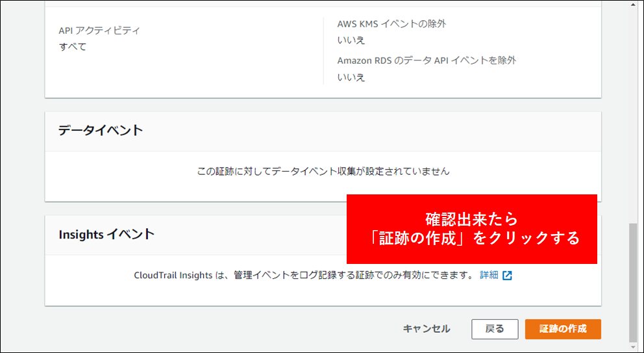Open the 詳細 link
This screenshot has width=644, height=353.
tap(489, 275)
